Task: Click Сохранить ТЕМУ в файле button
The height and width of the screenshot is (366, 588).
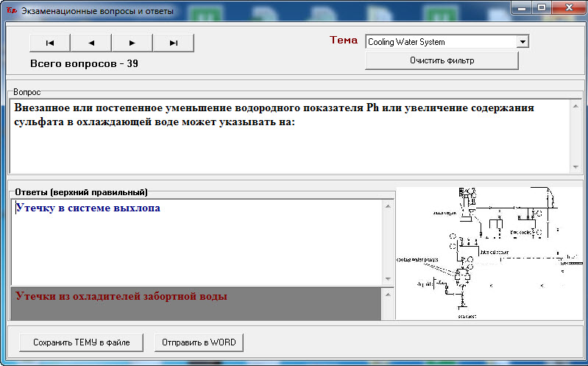Action: click(81, 342)
